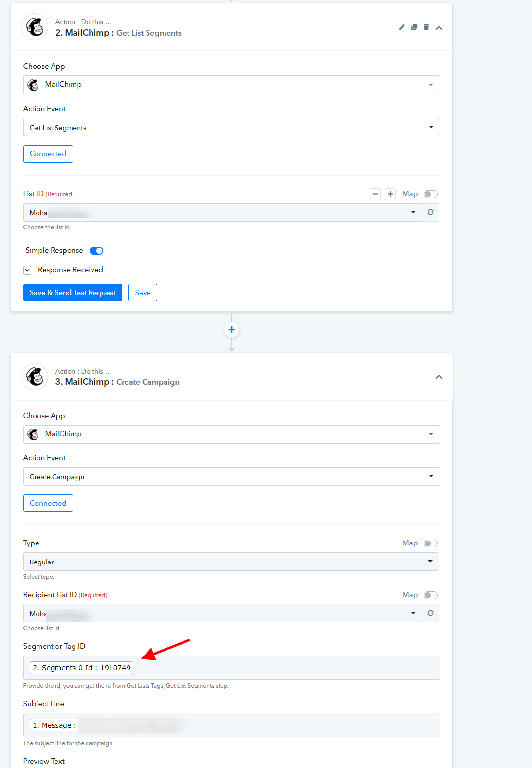The width and height of the screenshot is (532, 768).
Task: Click the duplicate step icon on step 2
Action: [414, 27]
